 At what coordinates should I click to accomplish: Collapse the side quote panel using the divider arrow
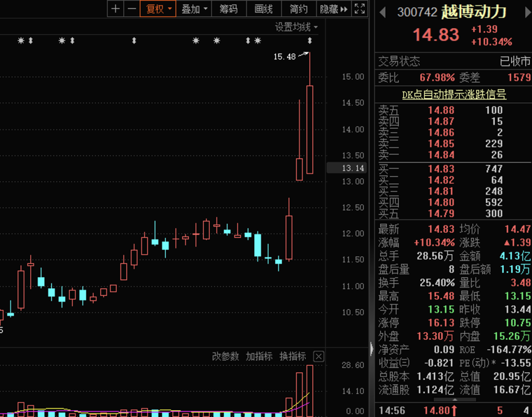[x=372, y=349]
